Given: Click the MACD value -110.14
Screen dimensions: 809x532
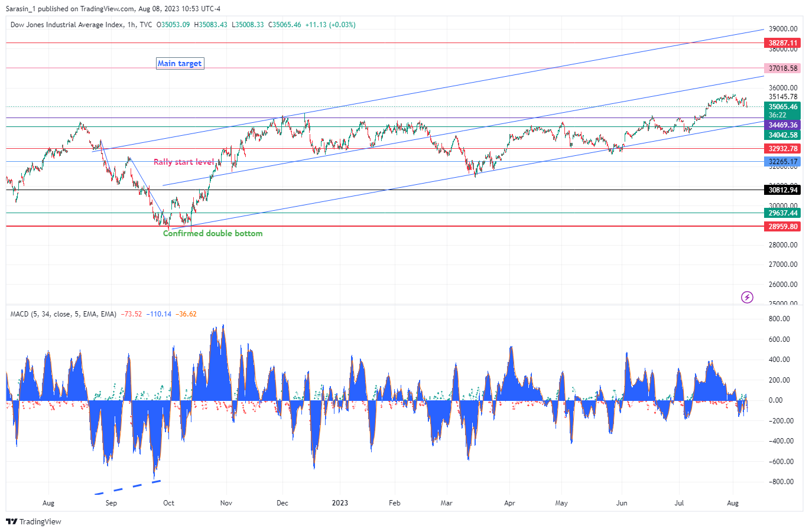Looking at the screenshot, I should [x=159, y=314].
